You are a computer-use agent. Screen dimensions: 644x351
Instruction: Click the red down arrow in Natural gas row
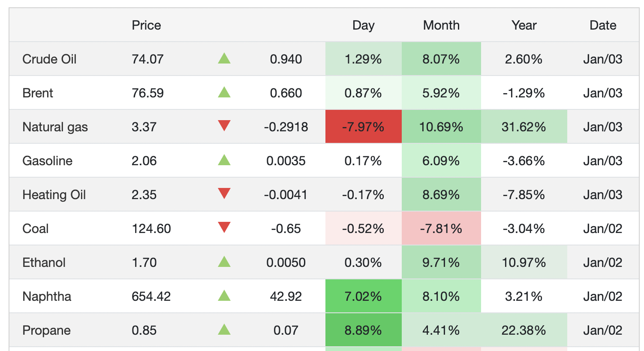224,126
